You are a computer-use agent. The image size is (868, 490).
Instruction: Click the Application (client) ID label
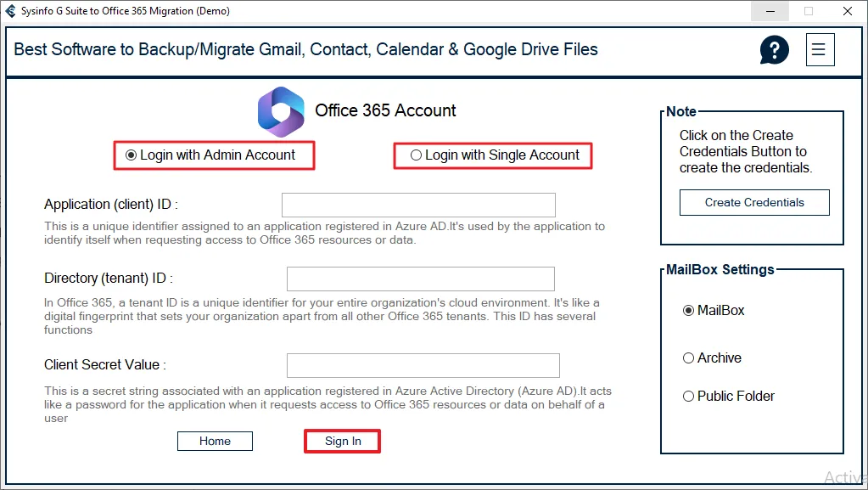pos(110,205)
